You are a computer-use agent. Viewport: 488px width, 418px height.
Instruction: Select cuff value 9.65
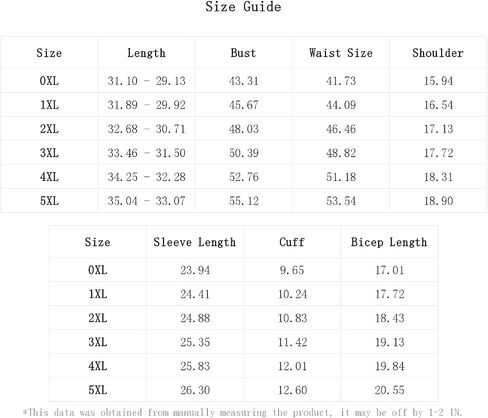click(292, 270)
